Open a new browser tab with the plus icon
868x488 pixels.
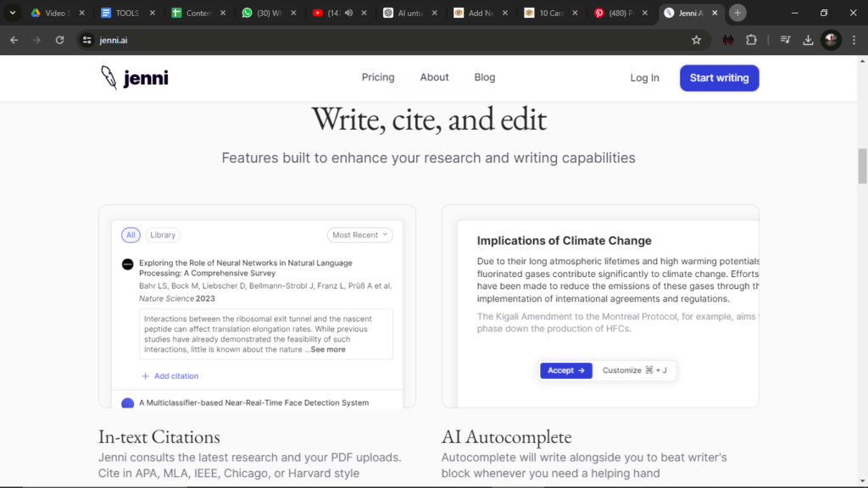(737, 13)
